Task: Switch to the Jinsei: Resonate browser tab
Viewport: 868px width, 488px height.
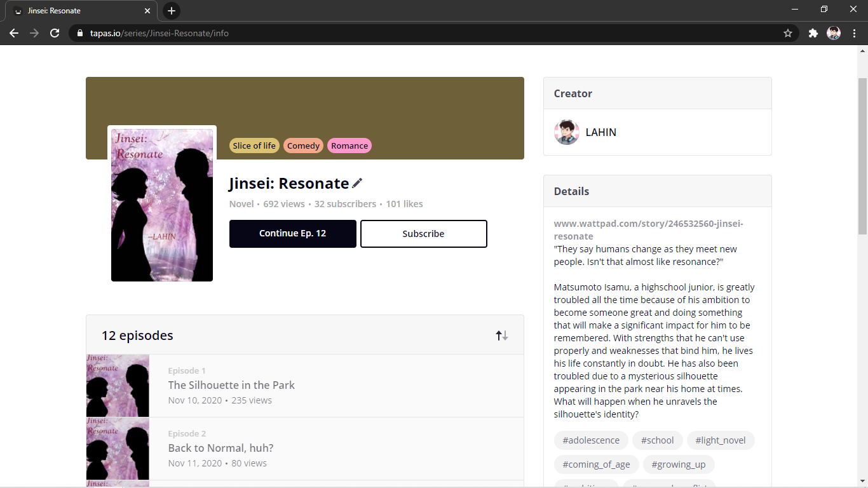Action: click(79, 11)
